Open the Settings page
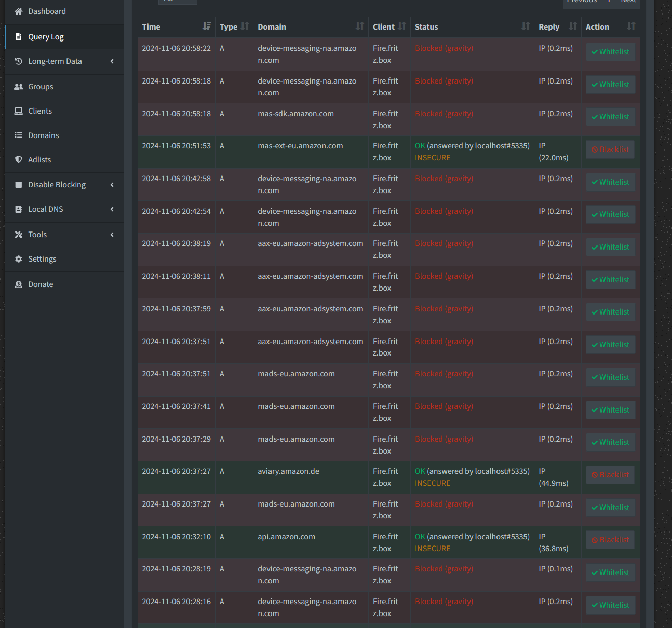Screen dimensions: 672x628 coord(64,259)
